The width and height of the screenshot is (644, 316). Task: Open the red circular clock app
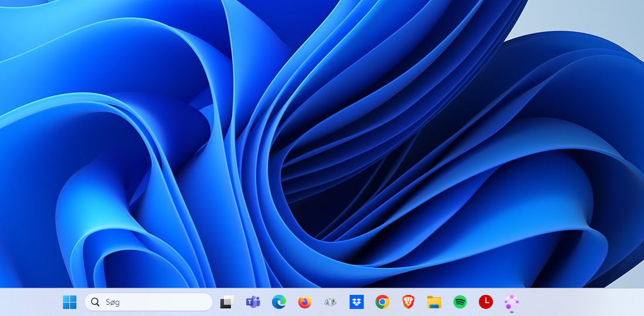(x=486, y=302)
